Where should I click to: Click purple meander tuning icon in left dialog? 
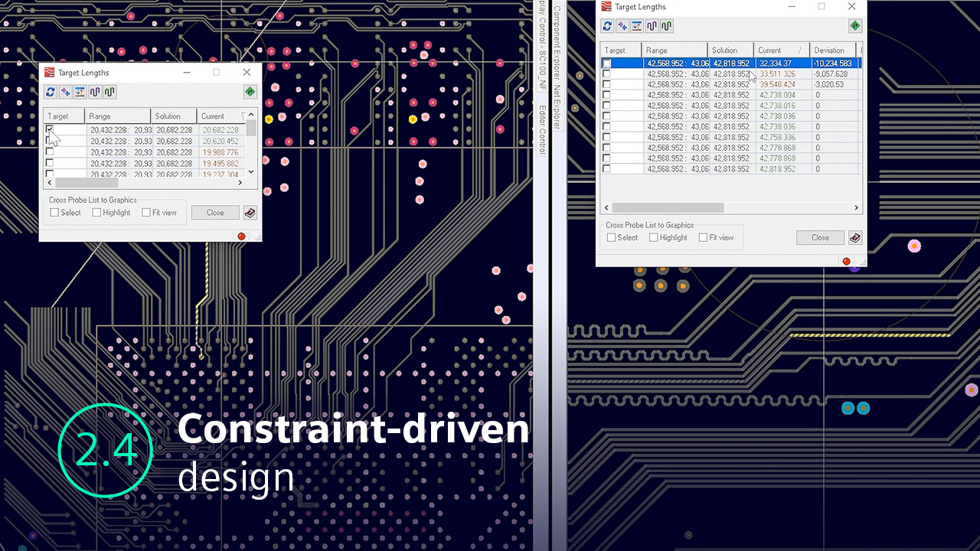point(95,92)
